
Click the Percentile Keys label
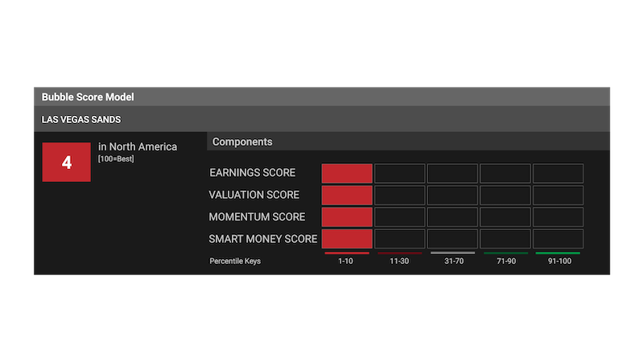235,261
